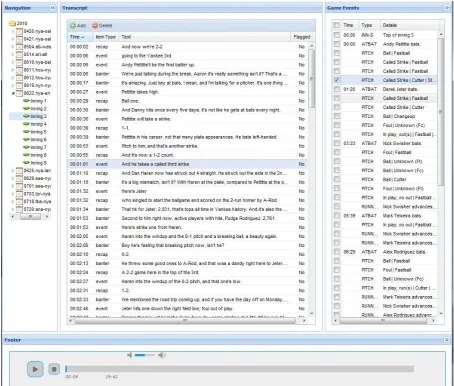Click the Transcript vertical scroll down arrow
The width and height of the screenshot is (454, 386).
tap(312, 313)
